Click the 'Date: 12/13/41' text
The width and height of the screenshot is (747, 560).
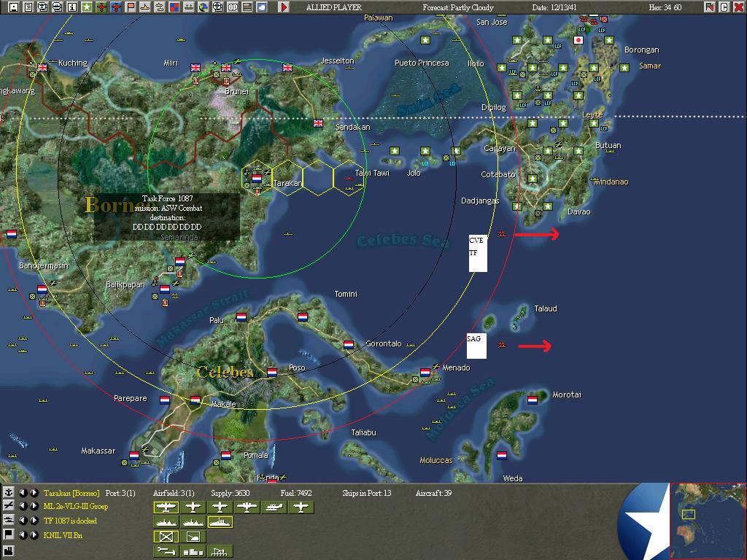click(554, 7)
